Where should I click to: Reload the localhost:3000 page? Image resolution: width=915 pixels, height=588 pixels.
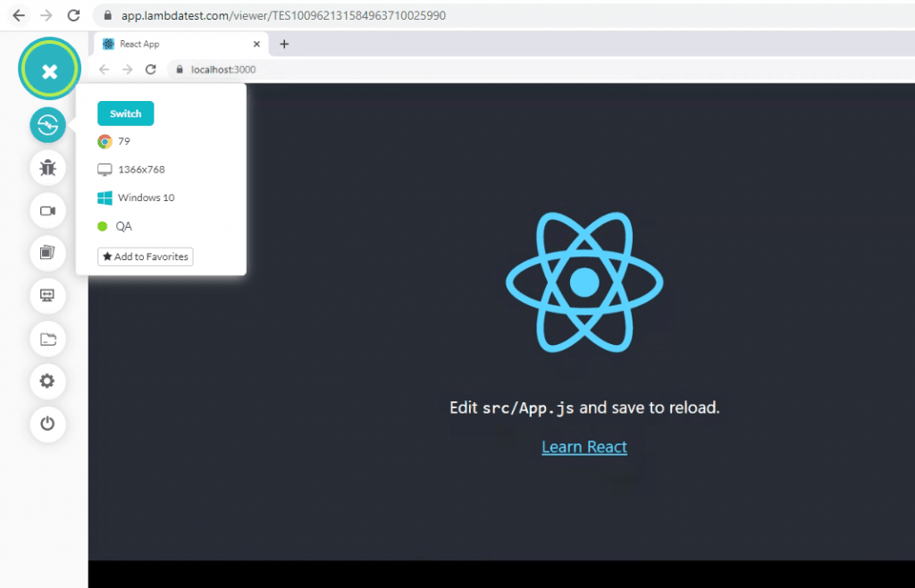[151, 70]
